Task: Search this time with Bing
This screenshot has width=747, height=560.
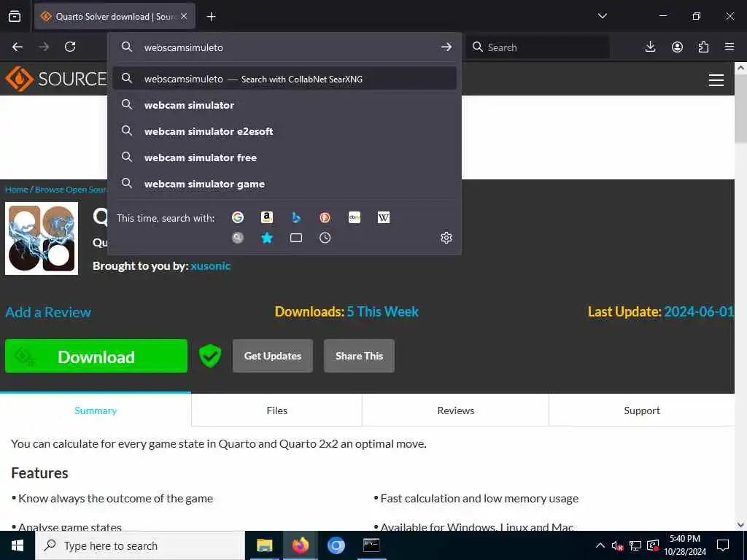Action: click(296, 217)
